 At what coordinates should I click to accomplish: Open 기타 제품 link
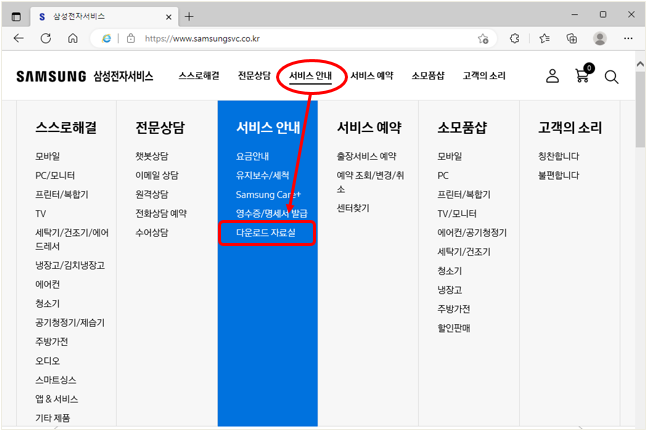pyautogui.click(x=52, y=418)
